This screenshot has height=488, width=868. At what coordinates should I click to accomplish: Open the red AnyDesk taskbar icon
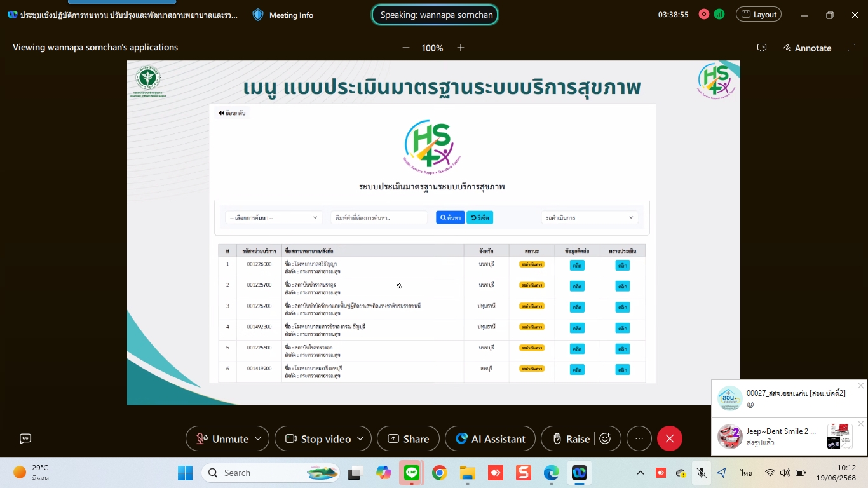point(495,473)
